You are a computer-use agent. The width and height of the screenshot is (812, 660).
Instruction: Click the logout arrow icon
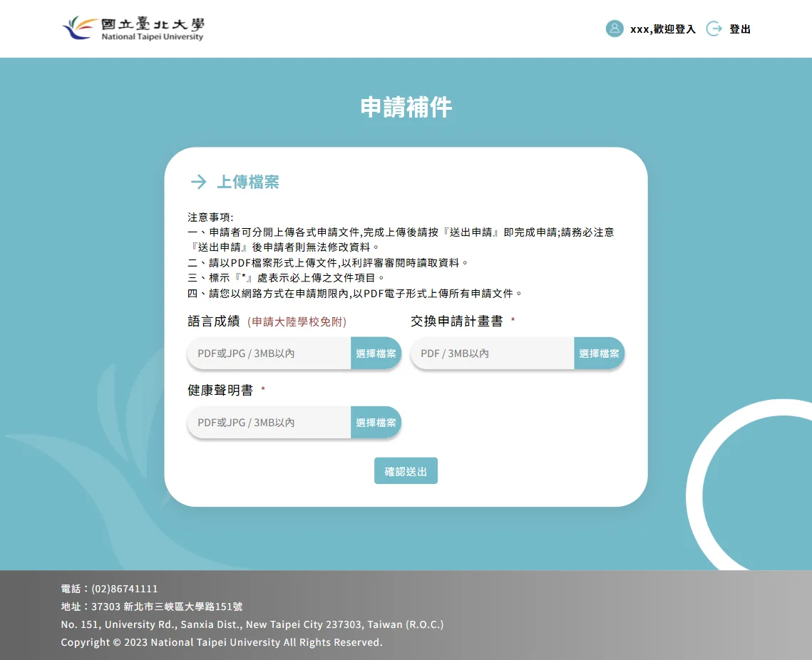(713, 29)
